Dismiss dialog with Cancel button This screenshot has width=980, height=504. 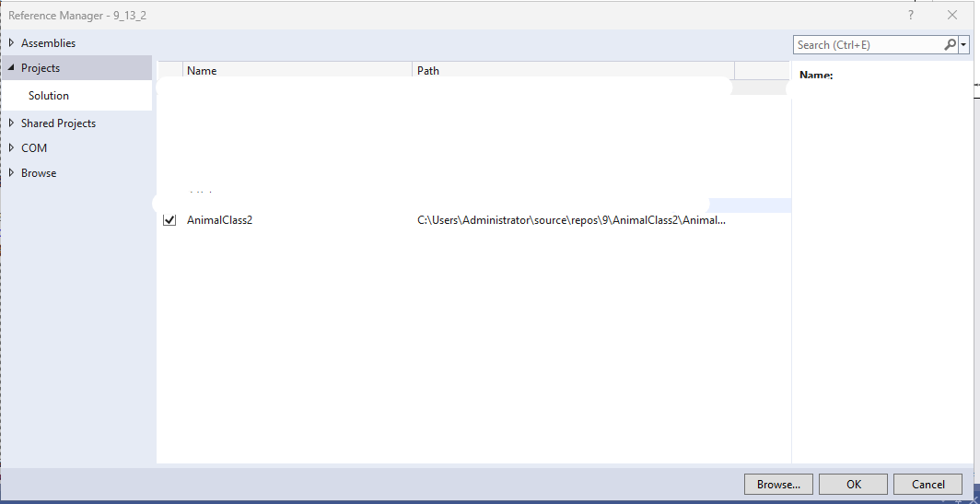pyautogui.click(x=928, y=484)
